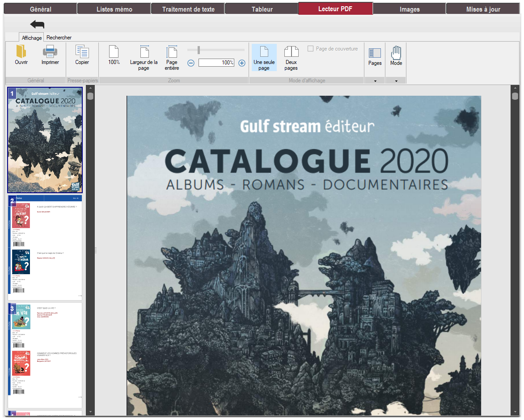The image size is (524, 420).
Task: Select page 3 thumbnail
Action: tap(45, 355)
